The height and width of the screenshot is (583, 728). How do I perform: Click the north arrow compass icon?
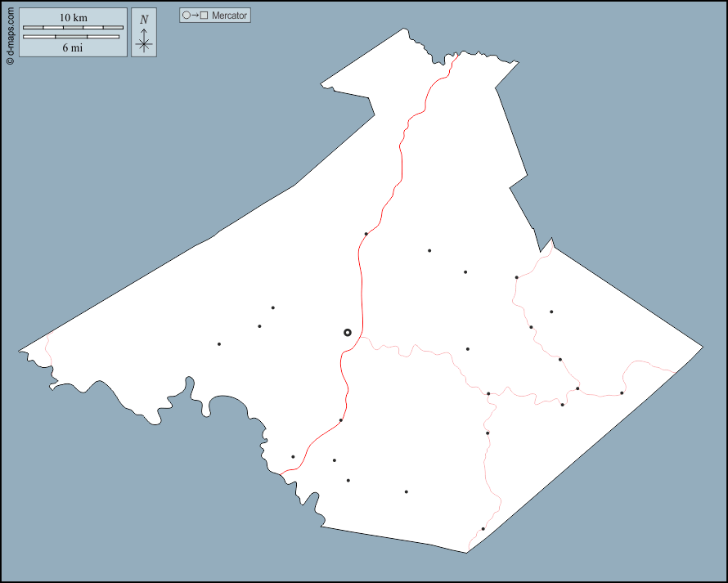(144, 41)
